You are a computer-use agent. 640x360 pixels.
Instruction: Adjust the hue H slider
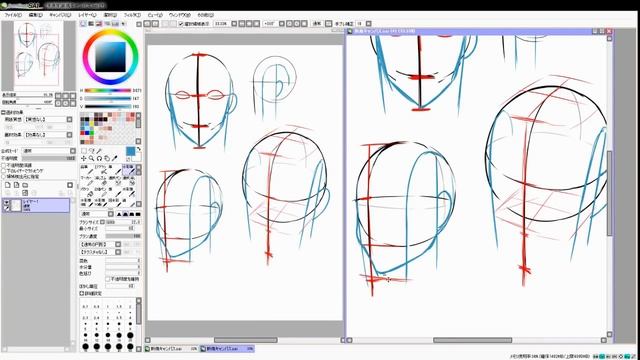coord(108,91)
